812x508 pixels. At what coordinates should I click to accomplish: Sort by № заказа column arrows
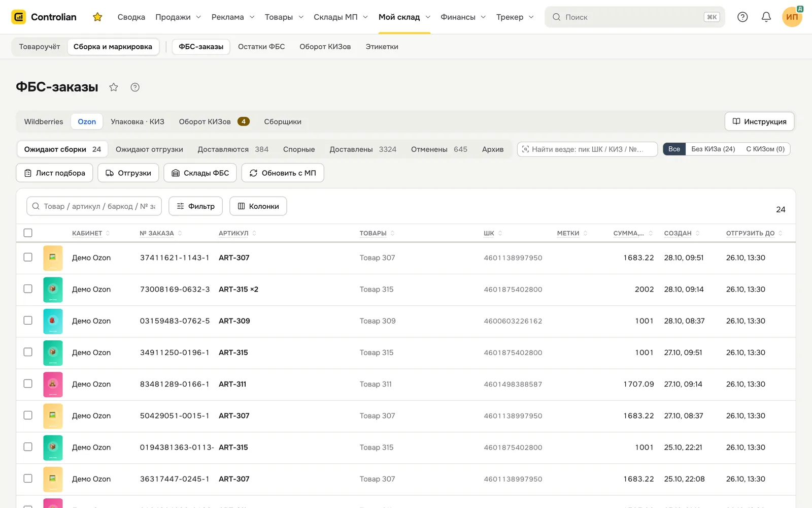pyautogui.click(x=180, y=233)
